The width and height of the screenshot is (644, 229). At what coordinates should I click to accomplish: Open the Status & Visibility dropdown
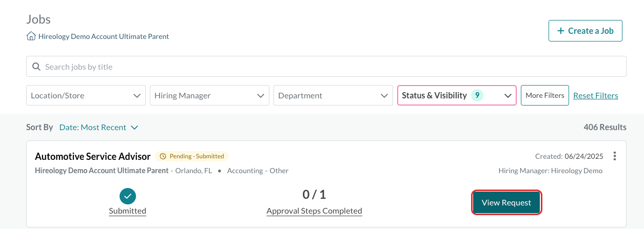pos(457,95)
